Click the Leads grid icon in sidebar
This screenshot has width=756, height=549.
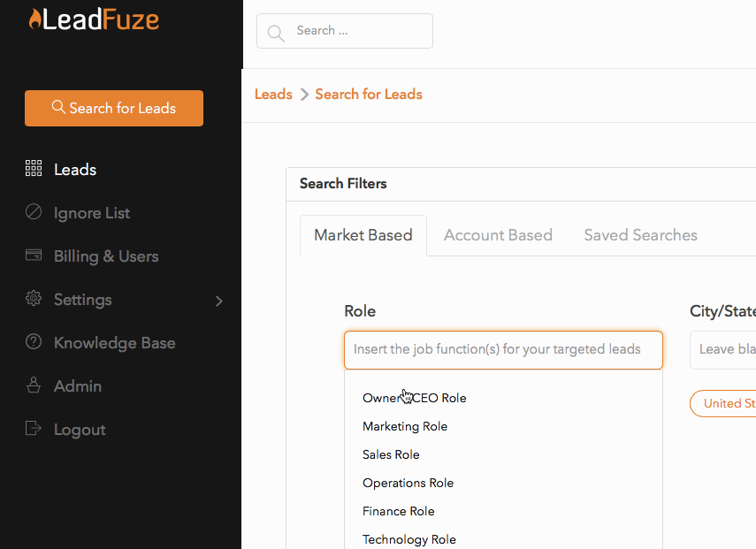34,168
